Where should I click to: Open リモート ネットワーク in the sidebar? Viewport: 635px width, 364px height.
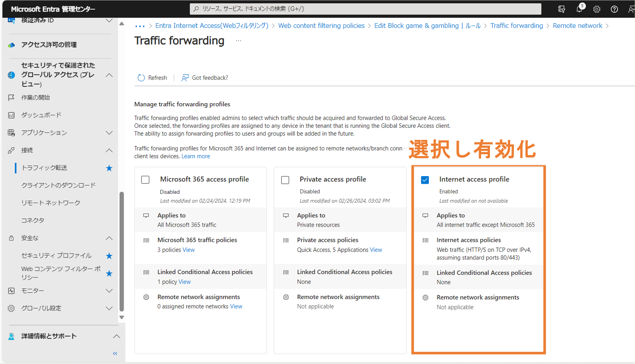51,203
